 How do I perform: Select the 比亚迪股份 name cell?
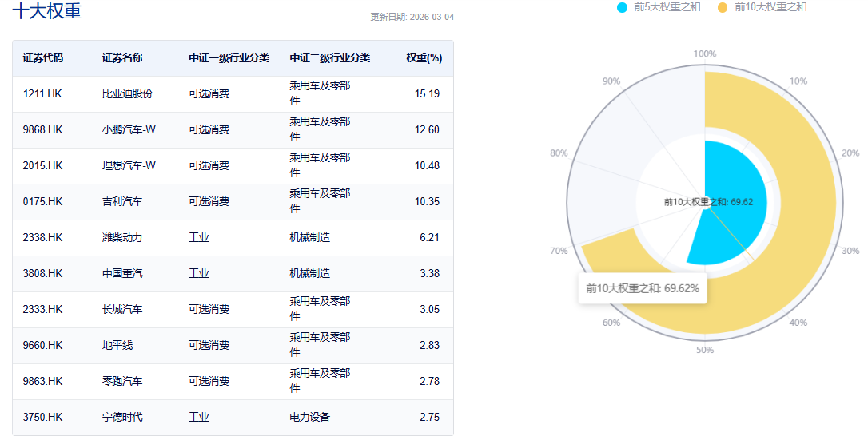pyautogui.click(x=127, y=93)
